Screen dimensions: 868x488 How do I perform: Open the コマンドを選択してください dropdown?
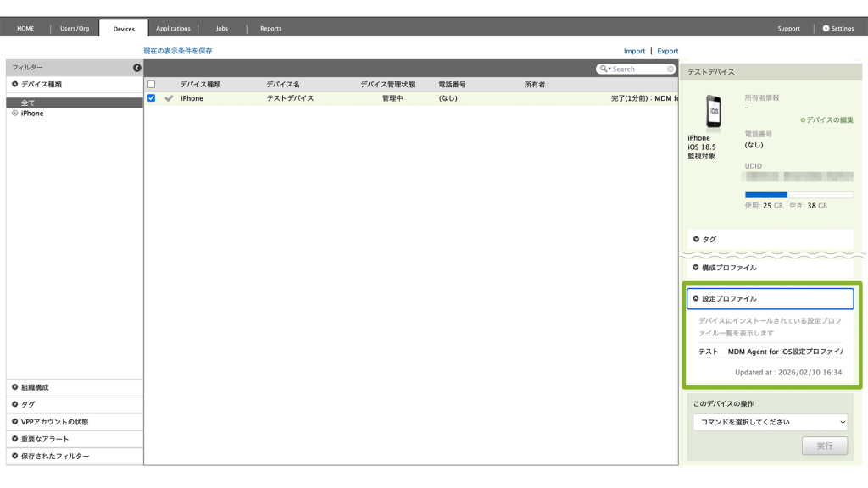pos(770,422)
